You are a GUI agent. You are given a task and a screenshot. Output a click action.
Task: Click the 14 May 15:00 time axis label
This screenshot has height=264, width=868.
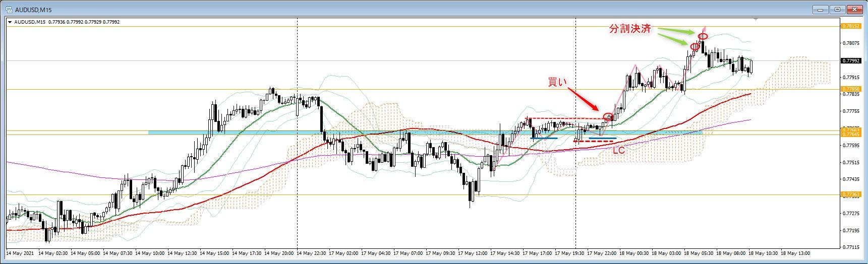tap(215, 253)
